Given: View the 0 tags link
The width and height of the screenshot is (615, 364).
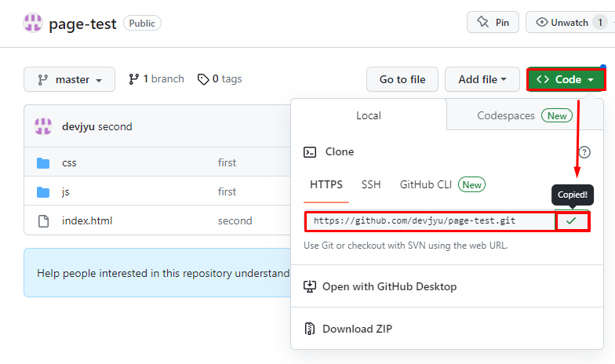Looking at the screenshot, I should pos(220,78).
